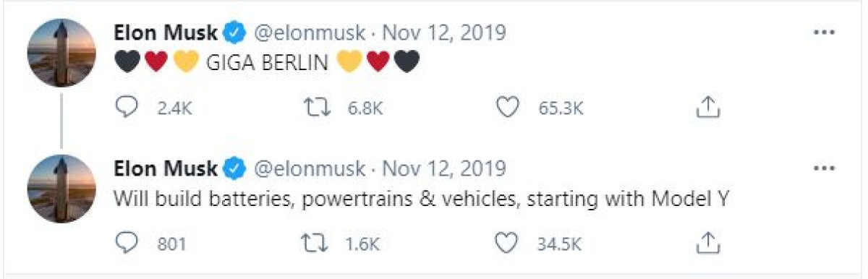Retweet the GIGA BERLIN tweet
Viewport: 868px width, 279px height.
coord(317,107)
